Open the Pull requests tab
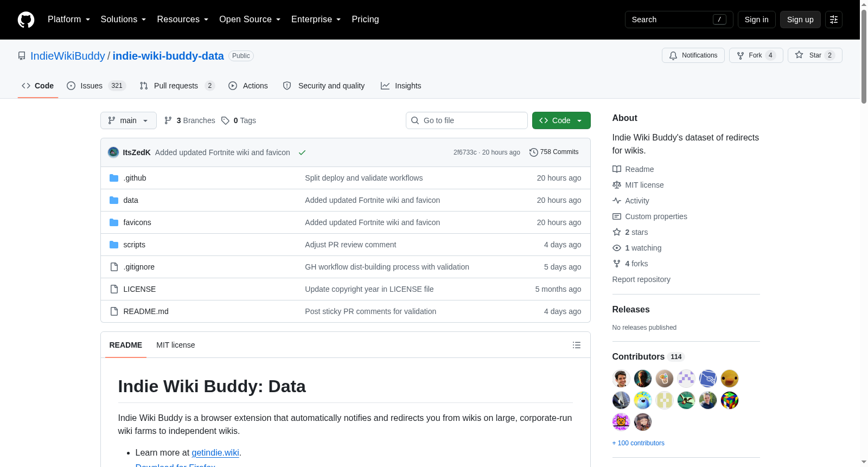 (177, 86)
